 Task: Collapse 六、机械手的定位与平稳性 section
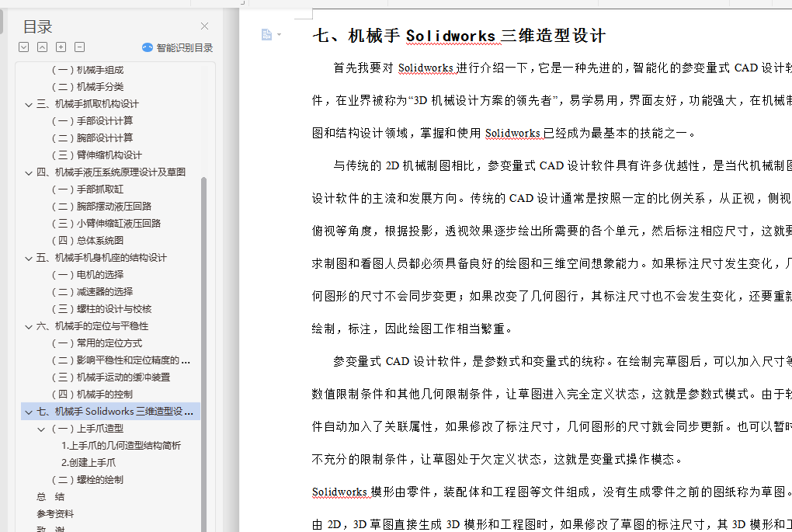[x=29, y=326]
